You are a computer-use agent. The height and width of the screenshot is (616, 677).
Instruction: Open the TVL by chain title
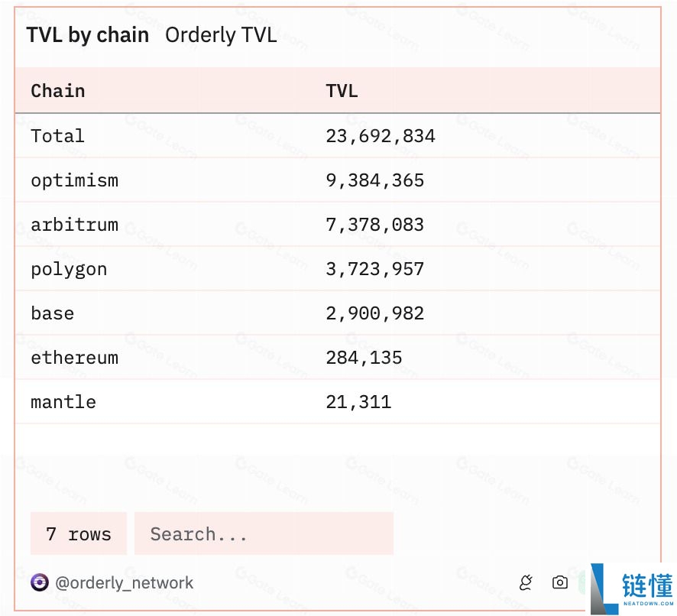pos(88,35)
